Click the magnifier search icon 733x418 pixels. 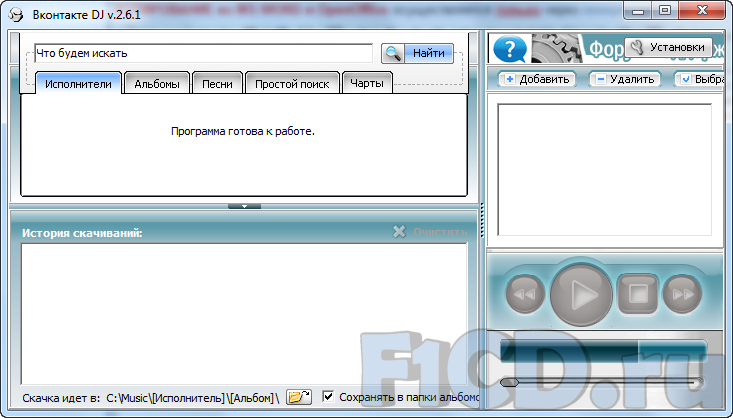393,54
